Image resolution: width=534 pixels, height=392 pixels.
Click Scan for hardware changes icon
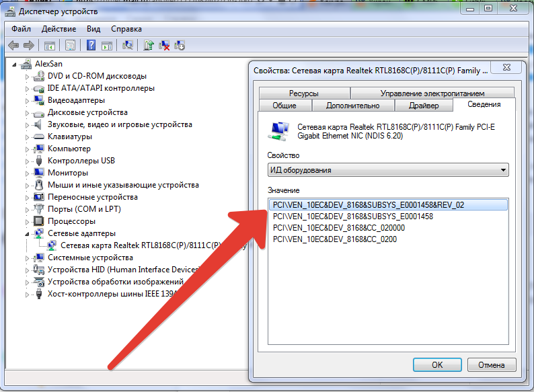pos(127,46)
